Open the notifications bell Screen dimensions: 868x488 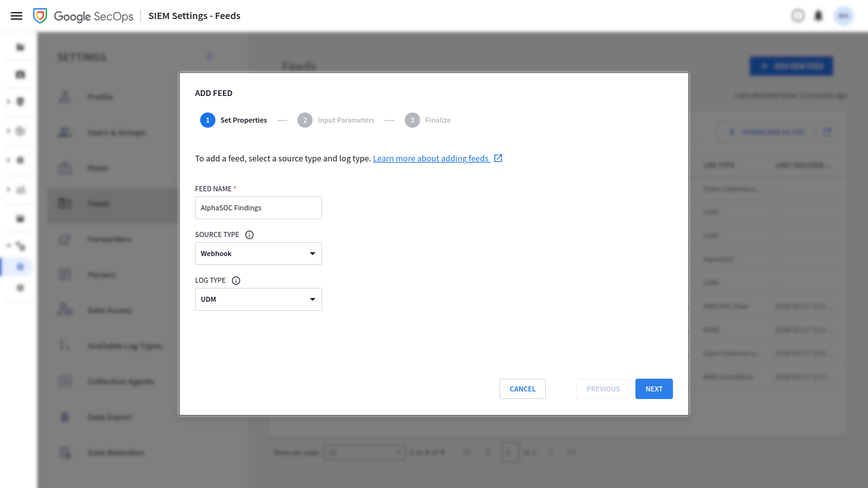818,15
